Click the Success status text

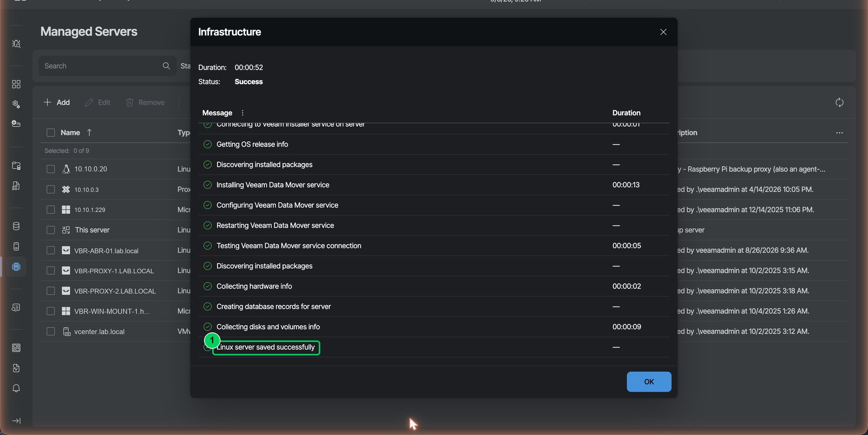point(248,82)
